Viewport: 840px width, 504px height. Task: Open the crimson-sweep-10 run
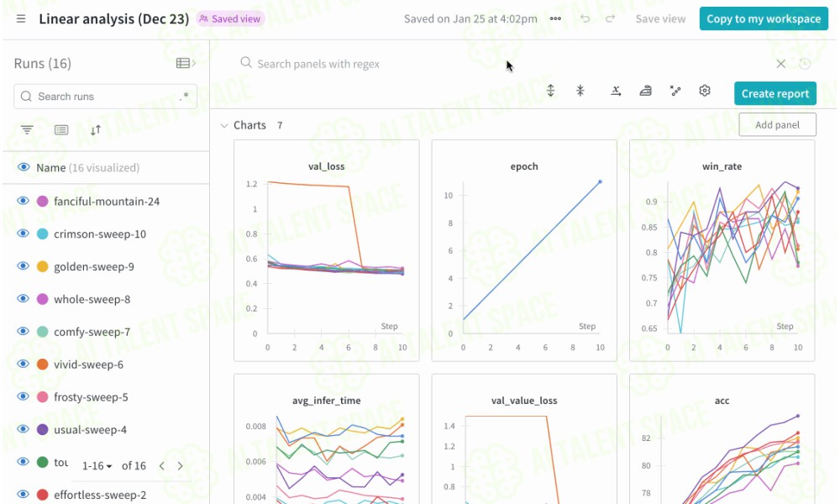[x=100, y=234]
